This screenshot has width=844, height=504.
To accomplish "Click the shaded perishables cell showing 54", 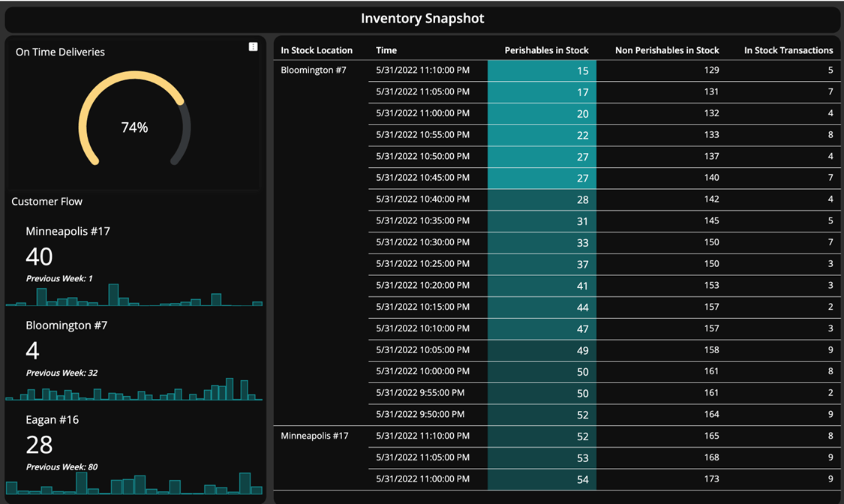I will tap(542, 479).
